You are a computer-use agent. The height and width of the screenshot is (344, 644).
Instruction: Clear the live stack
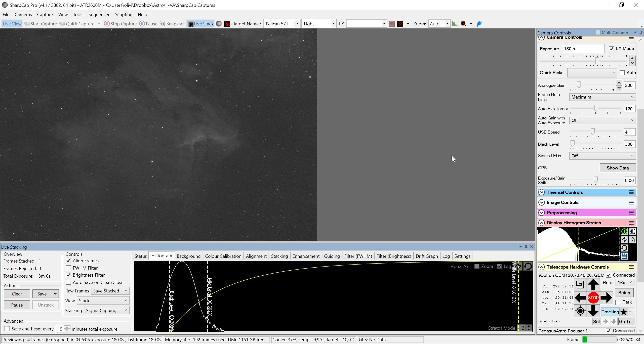pos(17,294)
